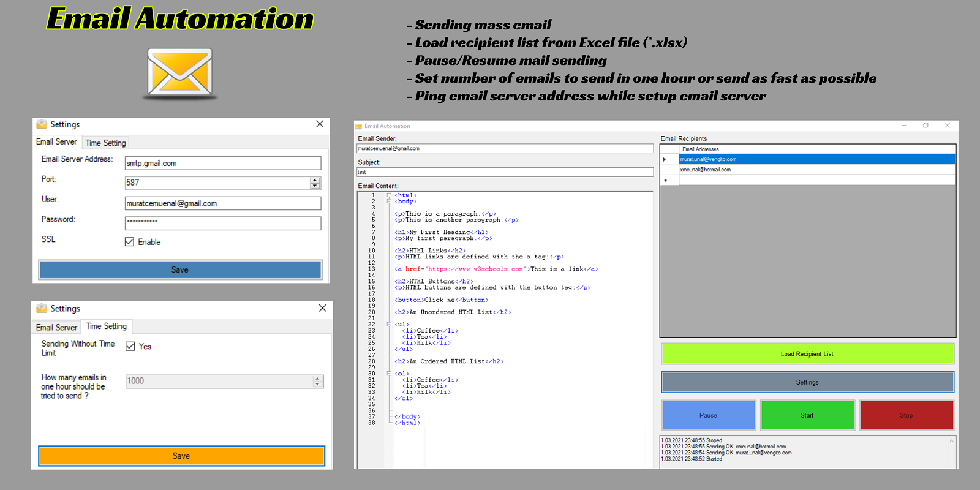Close the Email Automation main window
This screenshot has width=980, height=490.
[x=948, y=126]
